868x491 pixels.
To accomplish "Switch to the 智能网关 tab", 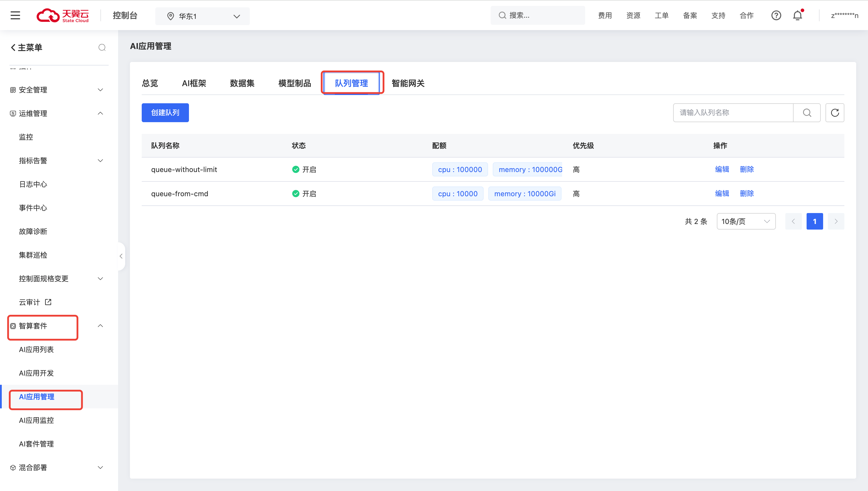I will 408,83.
